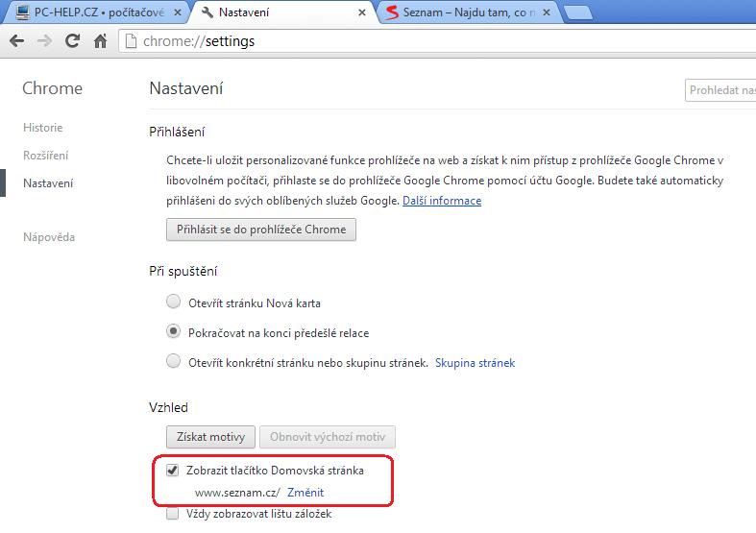Close the Seznam tab
Screen dimensions: 756x533
(x=547, y=12)
